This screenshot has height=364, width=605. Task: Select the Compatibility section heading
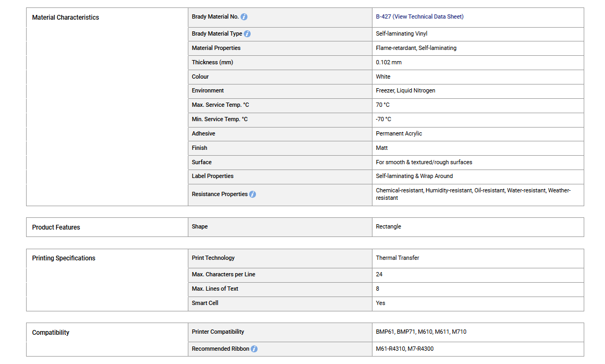tap(51, 333)
